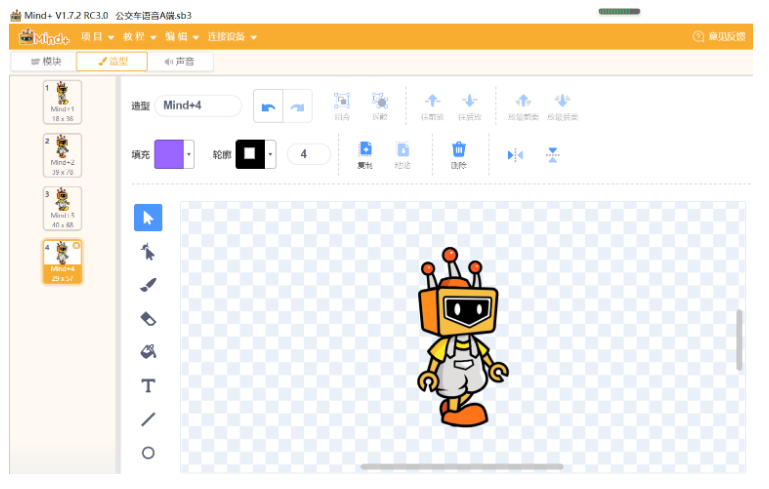Select the Brush tool

click(x=148, y=285)
